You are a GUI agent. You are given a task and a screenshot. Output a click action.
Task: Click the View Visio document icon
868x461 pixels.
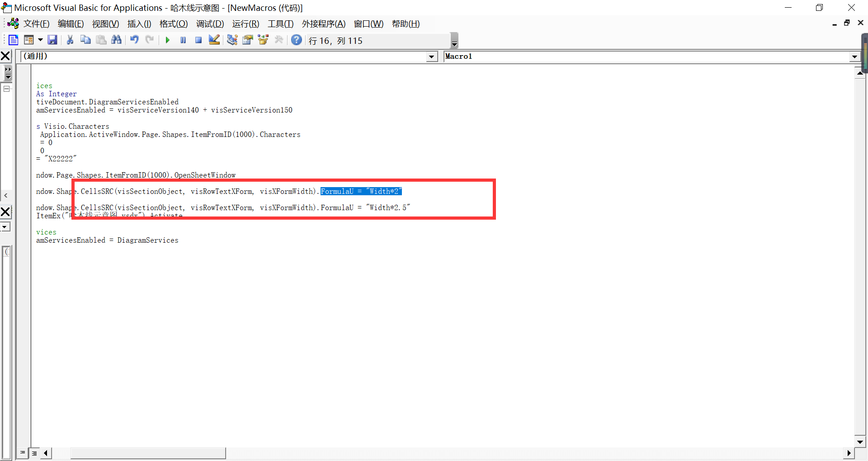13,40
